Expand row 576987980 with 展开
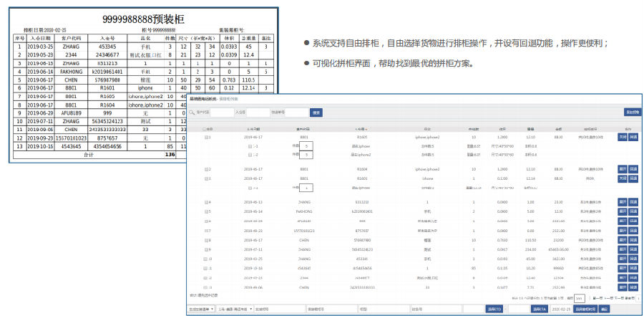Screen dimensions: 644x316 [x=623, y=240]
